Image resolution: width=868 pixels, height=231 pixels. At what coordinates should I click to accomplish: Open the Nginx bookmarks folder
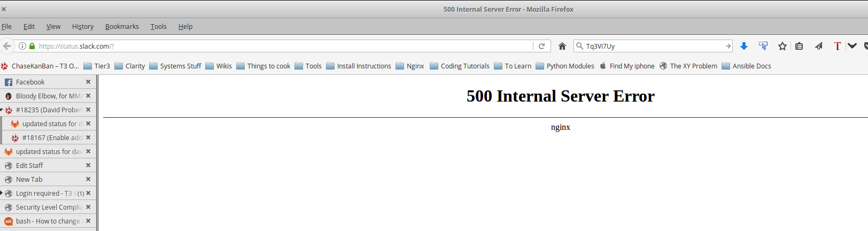[x=410, y=66]
